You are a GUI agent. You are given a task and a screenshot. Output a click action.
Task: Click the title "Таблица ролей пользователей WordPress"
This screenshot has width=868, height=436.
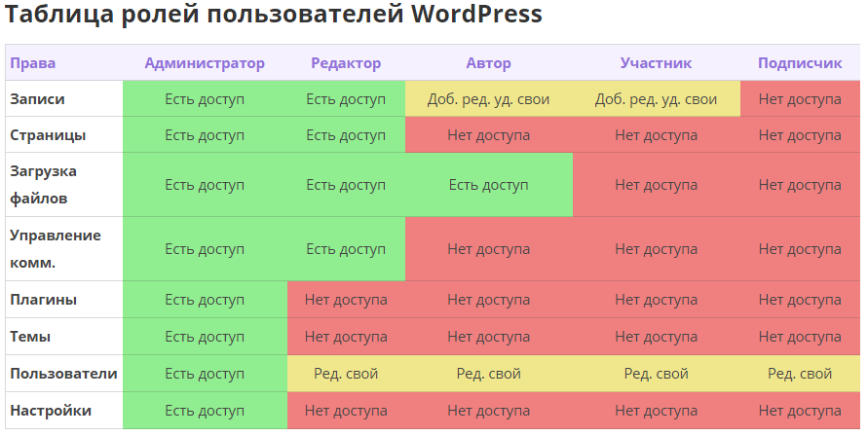(274, 14)
